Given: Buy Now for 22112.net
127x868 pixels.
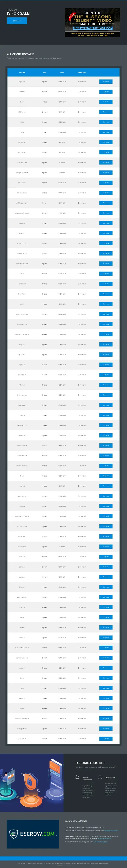Looking at the screenshot, I should pyautogui.click(x=106, y=92).
